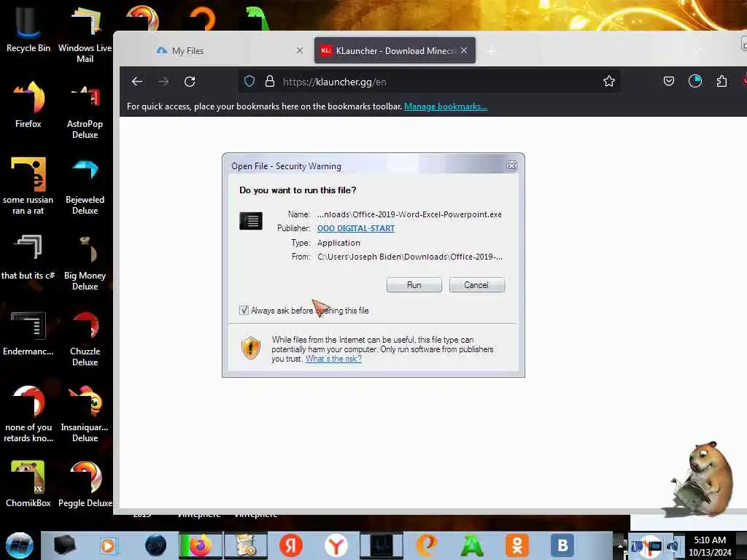
Task: Select Bejeweled Deluxe desktop icon
Action: click(85, 186)
